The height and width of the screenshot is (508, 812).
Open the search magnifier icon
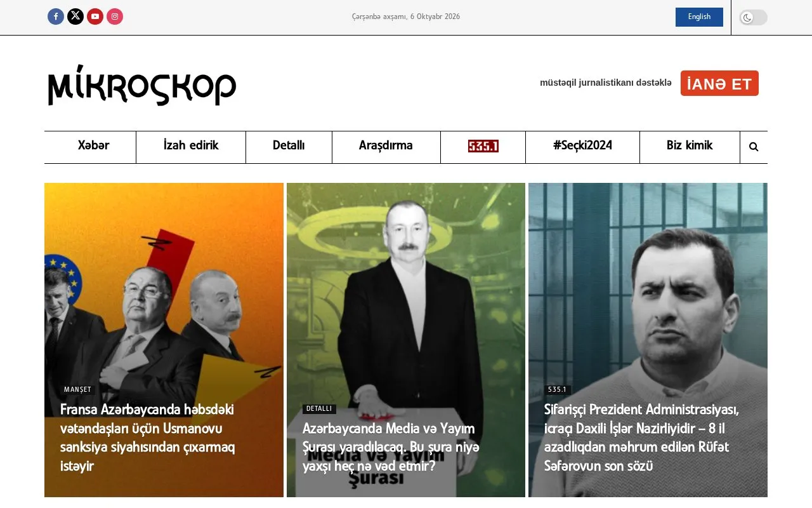pyautogui.click(x=754, y=147)
